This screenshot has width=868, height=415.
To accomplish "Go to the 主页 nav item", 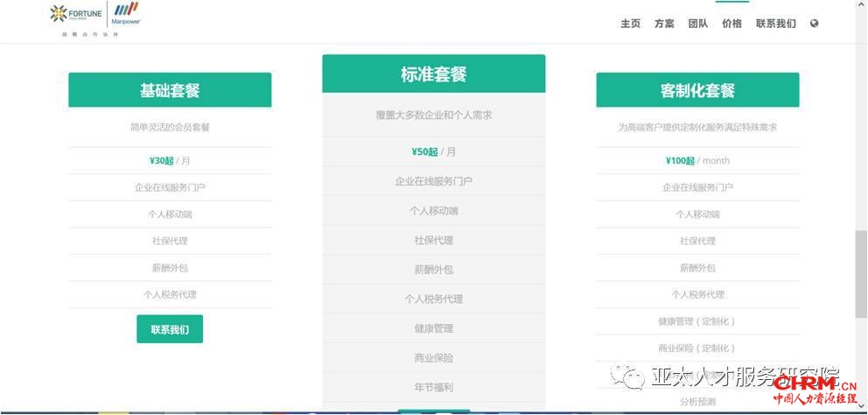I will coord(630,24).
